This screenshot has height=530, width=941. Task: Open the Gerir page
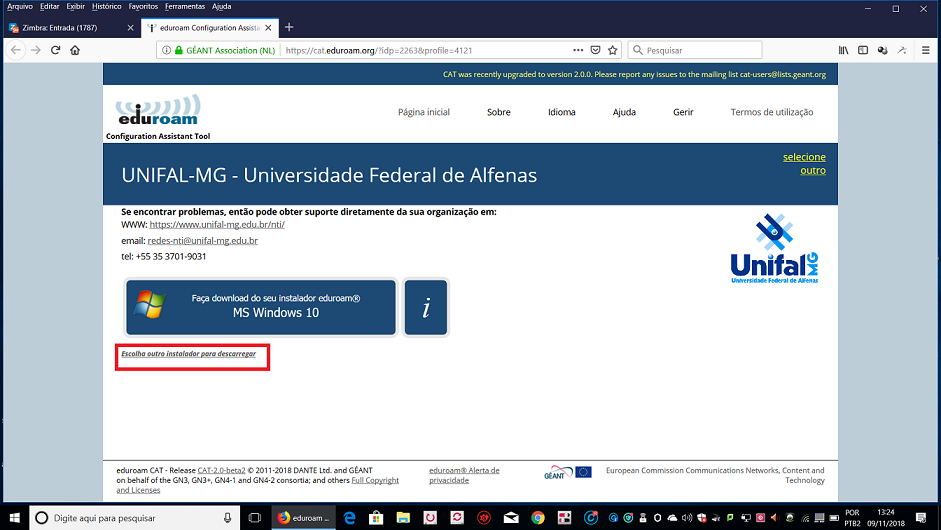point(683,112)
